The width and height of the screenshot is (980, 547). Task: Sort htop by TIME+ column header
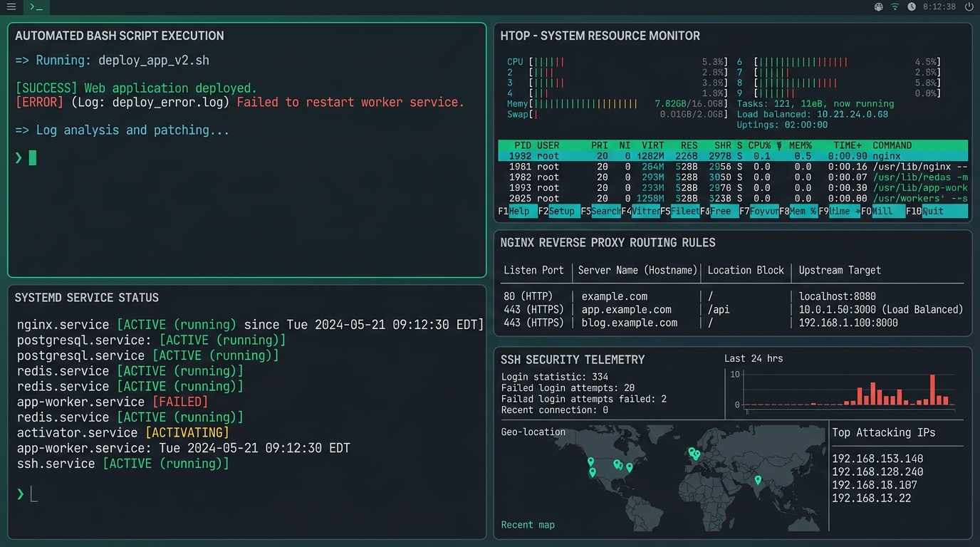tap(848, 145)
